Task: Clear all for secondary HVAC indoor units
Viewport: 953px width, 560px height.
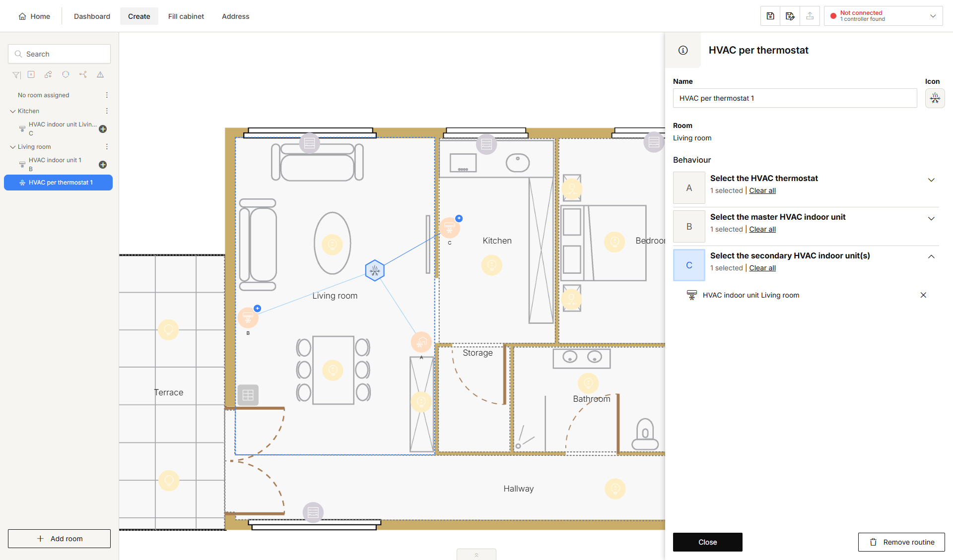Action: click(x=762, y=268)
